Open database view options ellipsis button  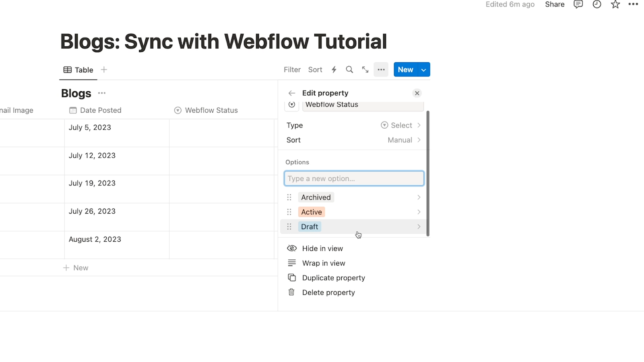click(381, 70)
